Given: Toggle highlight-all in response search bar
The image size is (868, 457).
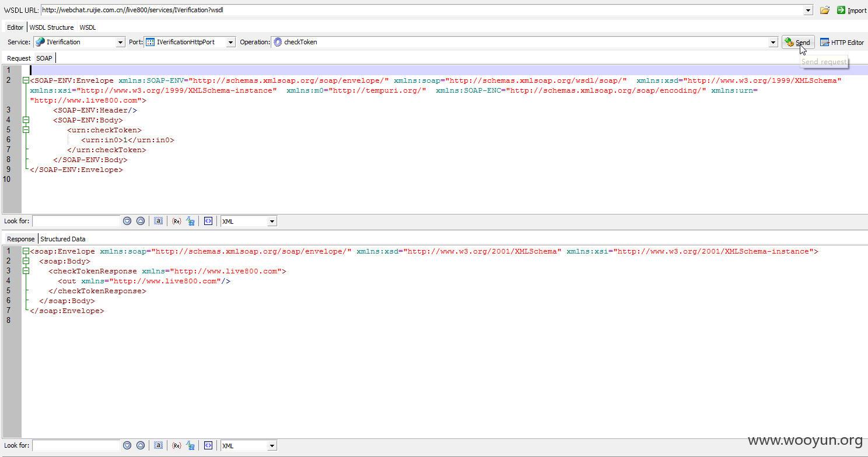Looking at the screenshot, I should pos(158,445).
